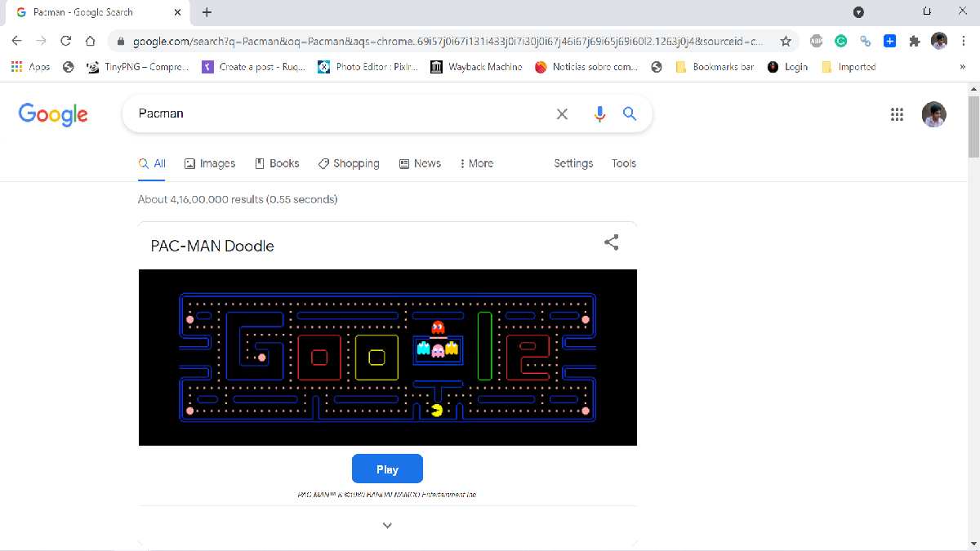The height and width of the screenshot is (551, 980).
Task: Open Create a post bookmark
Action: (x=253, y=67)
